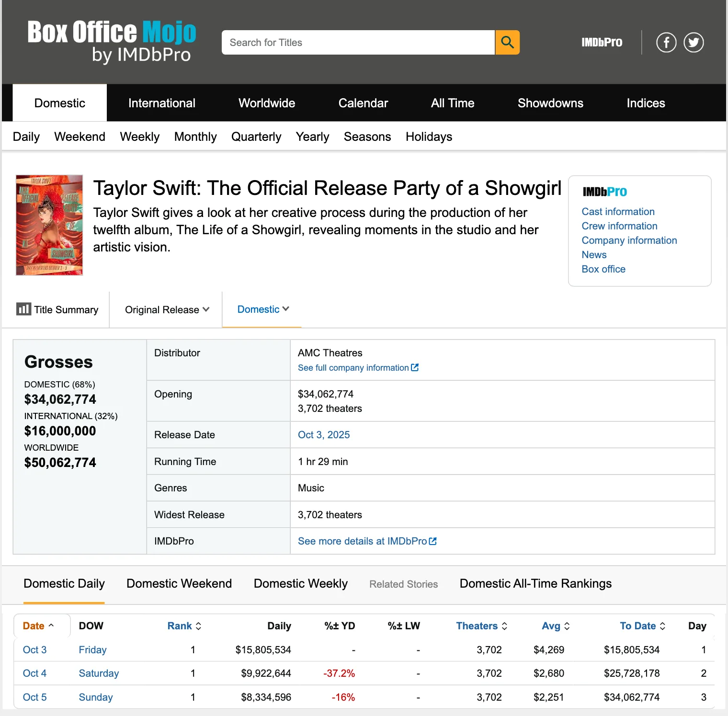Image resolution: width=728 pixels, height=716 pixels.
Task: Click the Title Summary label
Action: tap(66, 310)
